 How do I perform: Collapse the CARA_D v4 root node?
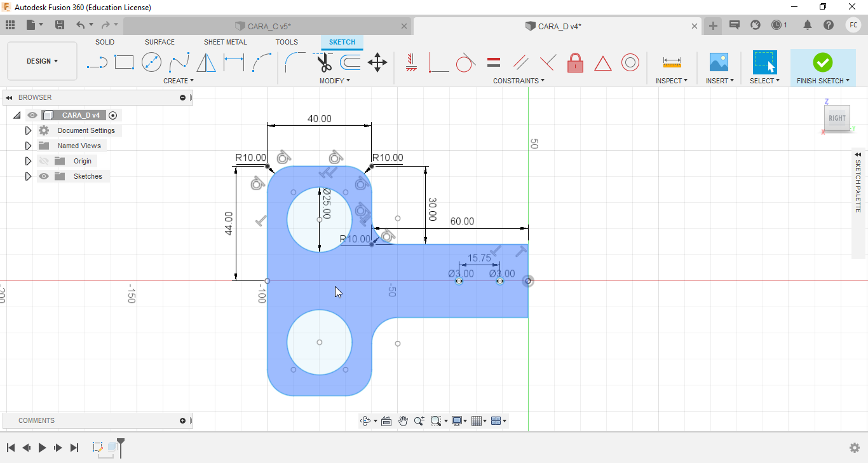tap(17, 115)
